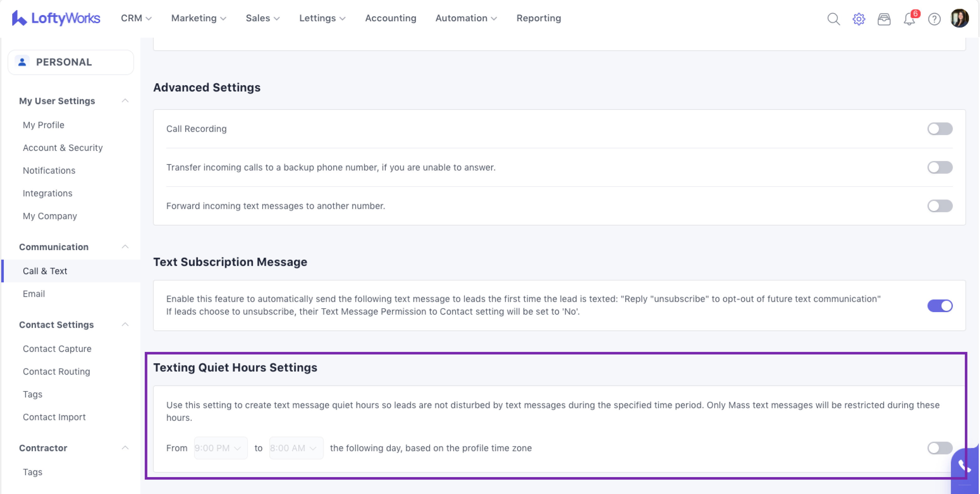980x494 pixels.
Task: Open the search magnifier icon
Action: tap(833, 19)
